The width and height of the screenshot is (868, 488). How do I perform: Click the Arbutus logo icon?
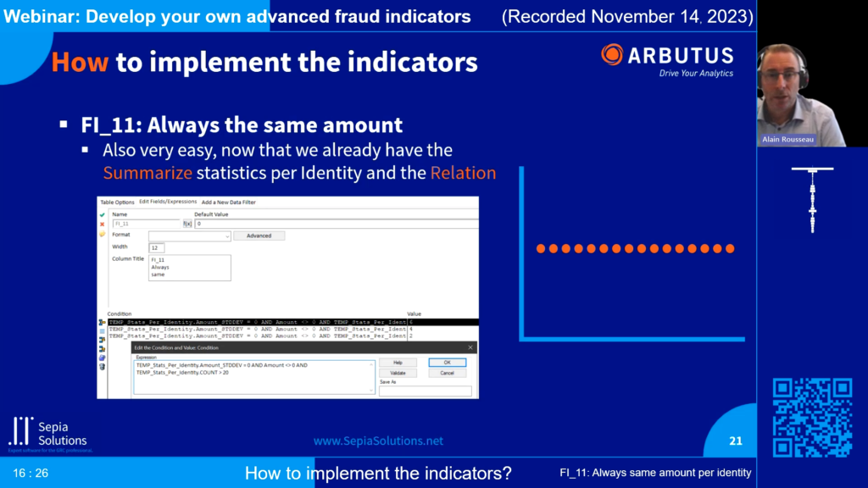coord(612,55)
